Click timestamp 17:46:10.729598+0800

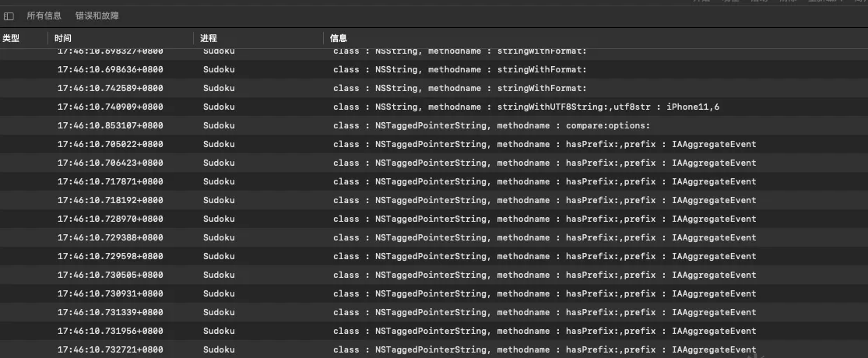pos(111,256)
